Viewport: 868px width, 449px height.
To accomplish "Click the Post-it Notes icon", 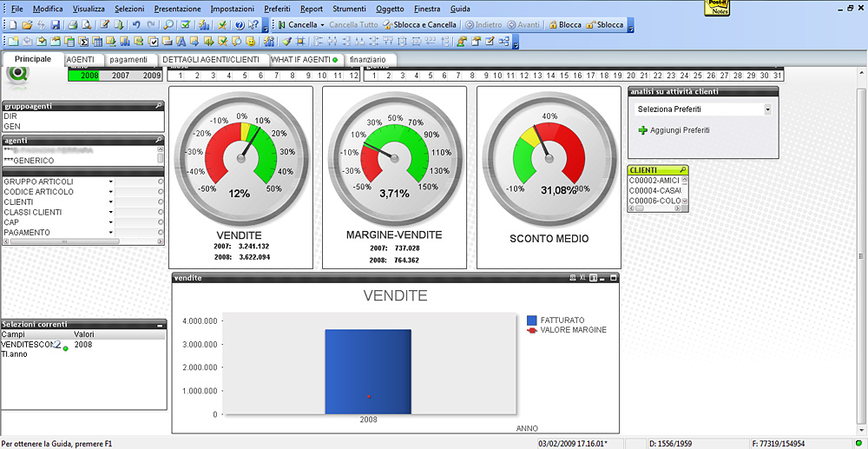I will tap(717, 8).
